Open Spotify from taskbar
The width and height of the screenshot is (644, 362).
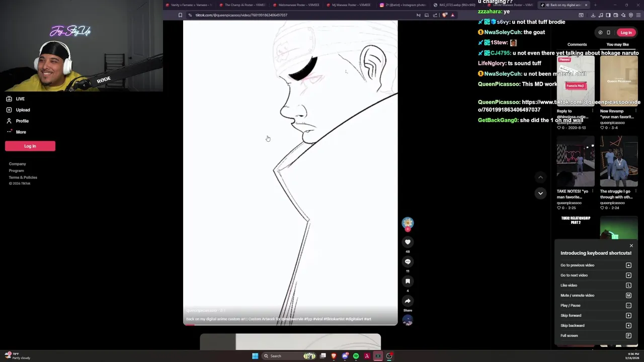(356, 356)
